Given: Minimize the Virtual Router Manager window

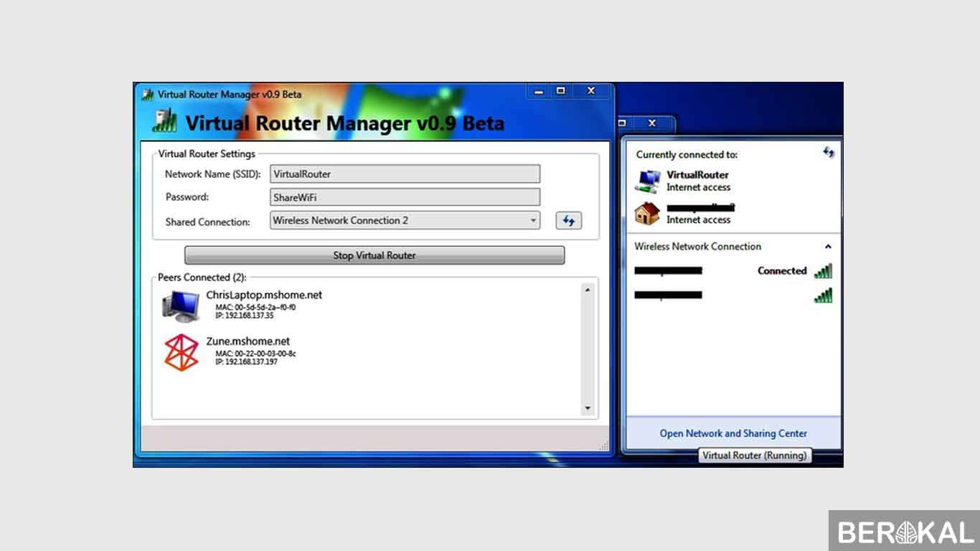Looking at the screenshot, I should pos(539,91).
